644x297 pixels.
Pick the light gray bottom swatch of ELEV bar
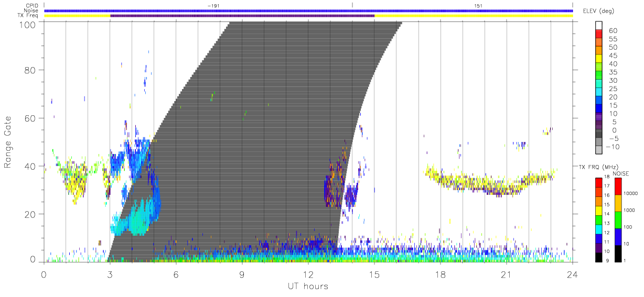click(x=599, y=150)
